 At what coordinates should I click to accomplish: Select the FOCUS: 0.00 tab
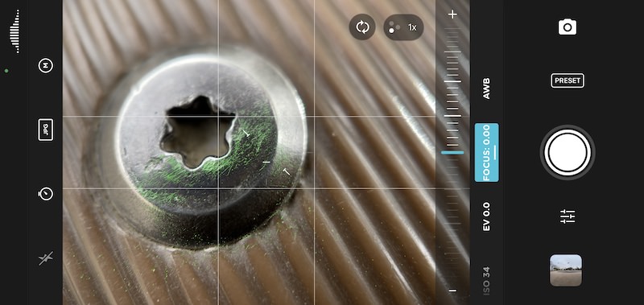487,152
